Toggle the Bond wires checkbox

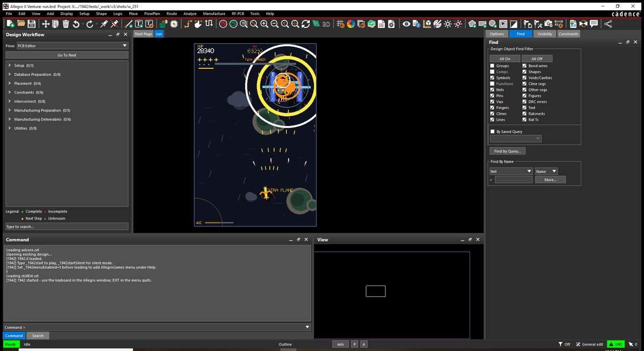(x=524, y=65)
